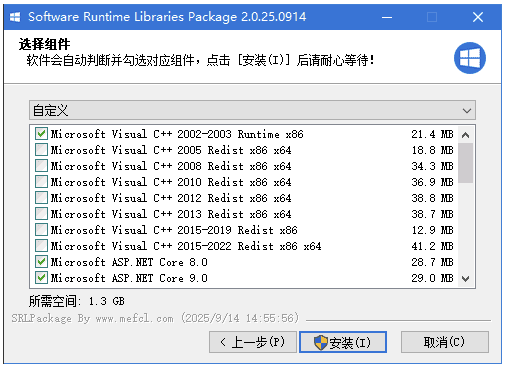Uncheck Microsoft ASP.NET Core 9.0
This screenshot has width=506, height=368.
tap(41, 278)
